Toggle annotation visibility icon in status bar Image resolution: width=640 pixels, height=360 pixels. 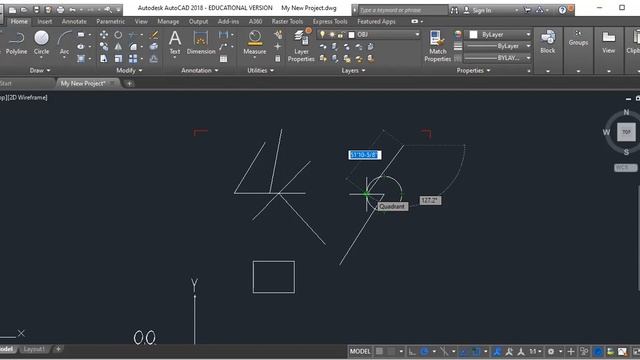point(497,351)
